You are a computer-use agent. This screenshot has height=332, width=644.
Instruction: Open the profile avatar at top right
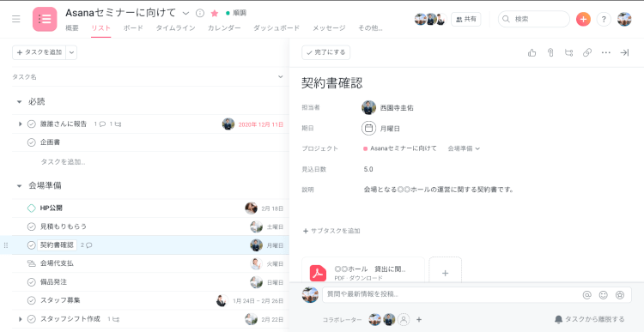624,19
